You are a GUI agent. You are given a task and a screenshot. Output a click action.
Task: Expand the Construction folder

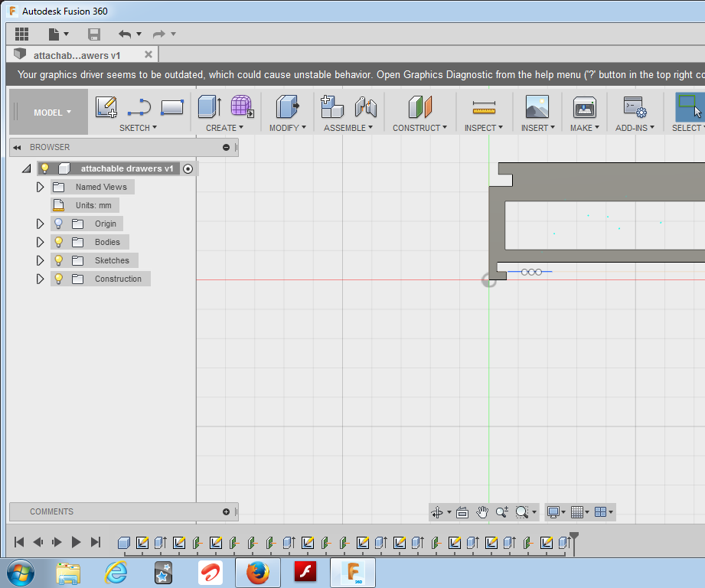pyautogui.click(x=41, y=279)
